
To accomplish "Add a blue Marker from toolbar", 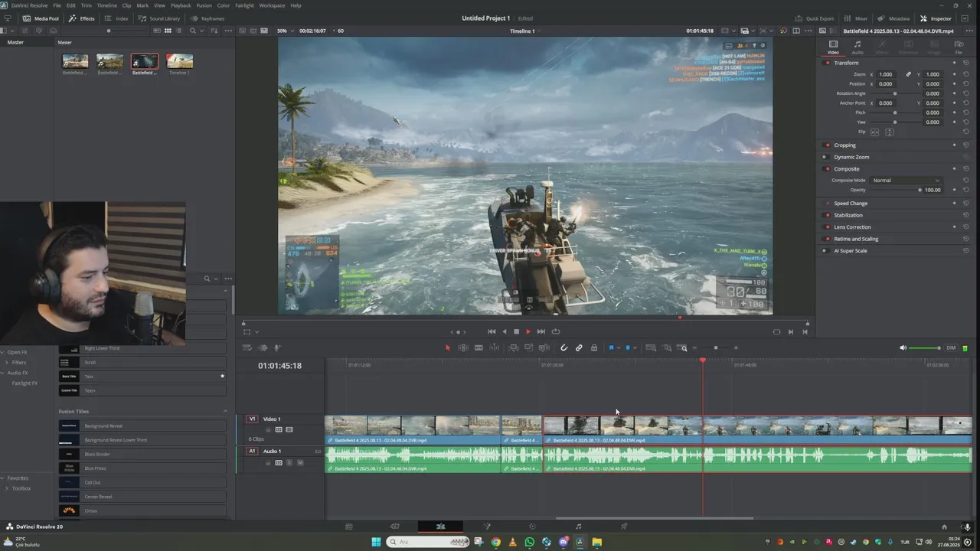I will point(628,348).
